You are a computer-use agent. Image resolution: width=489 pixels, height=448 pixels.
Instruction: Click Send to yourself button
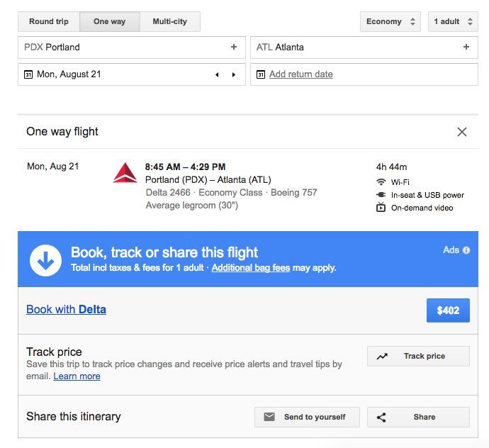pyautogui.click(x=307, y=417)
